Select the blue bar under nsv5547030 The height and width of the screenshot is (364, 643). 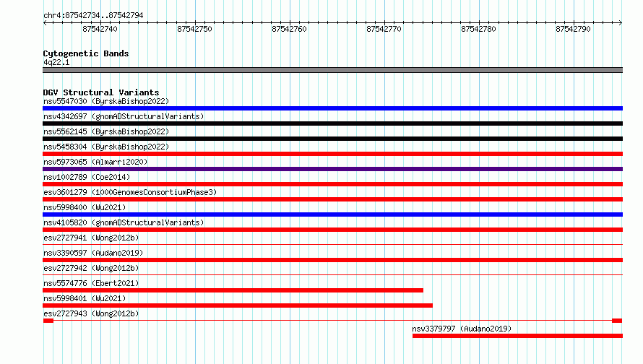(332, 108)
